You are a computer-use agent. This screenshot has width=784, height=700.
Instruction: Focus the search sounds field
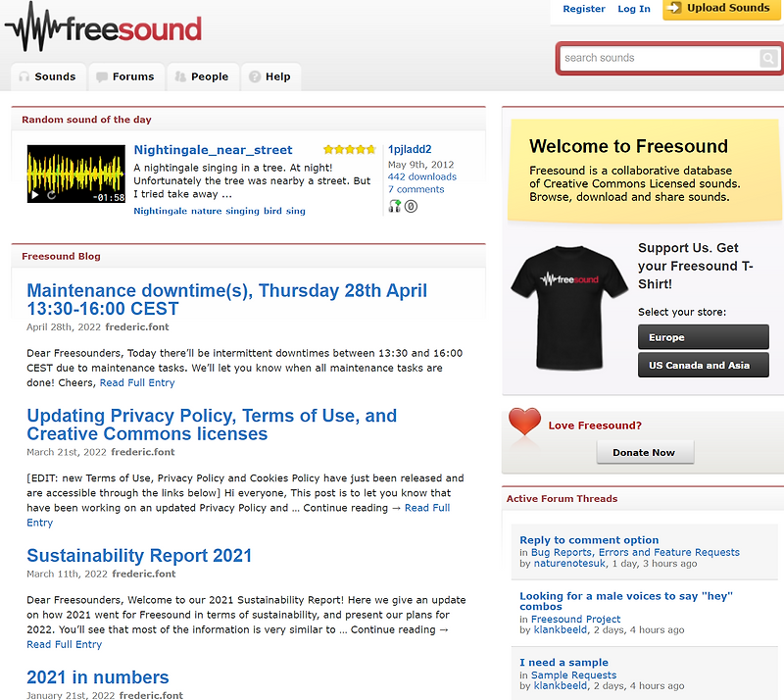660,58
